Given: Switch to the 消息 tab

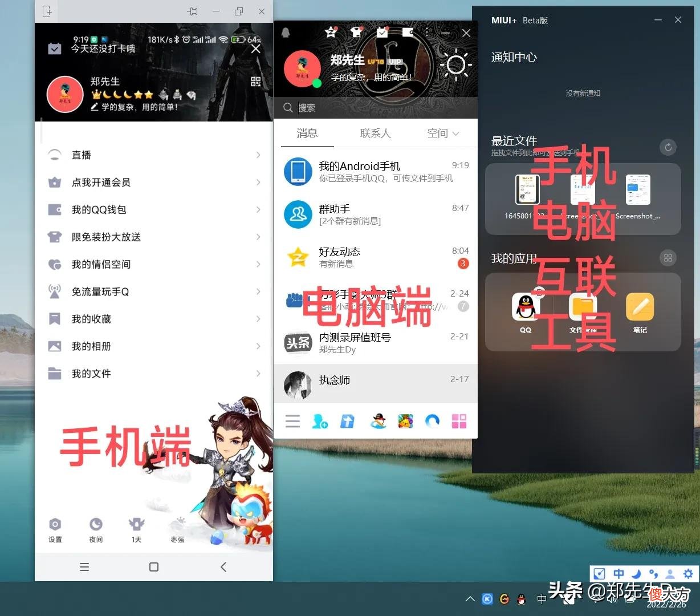Looking at the screenshot, I should pos(307,133).
